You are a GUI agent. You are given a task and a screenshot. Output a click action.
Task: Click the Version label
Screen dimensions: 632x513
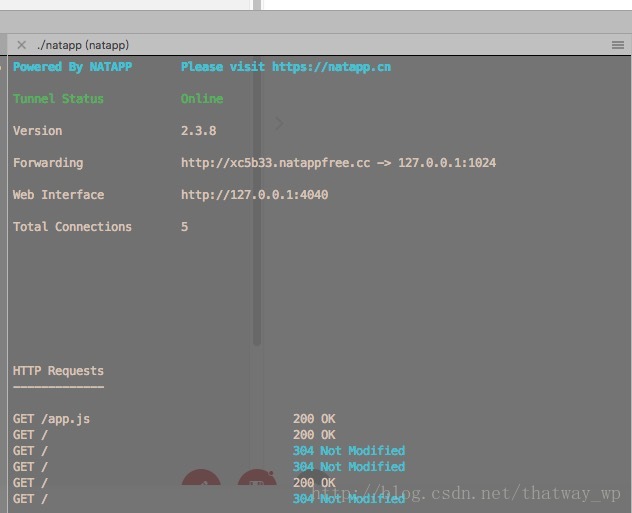pos(37,131)
